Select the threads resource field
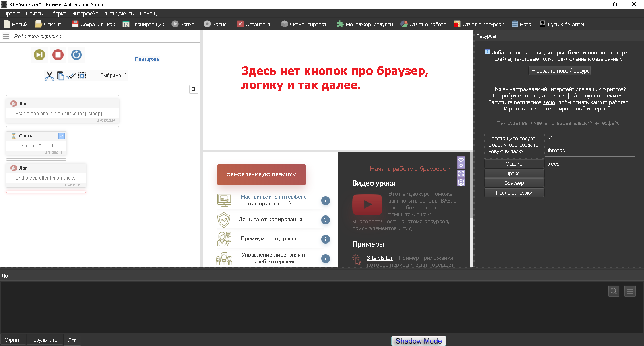Viewport: 644px width, 346px height. point(590,150)
